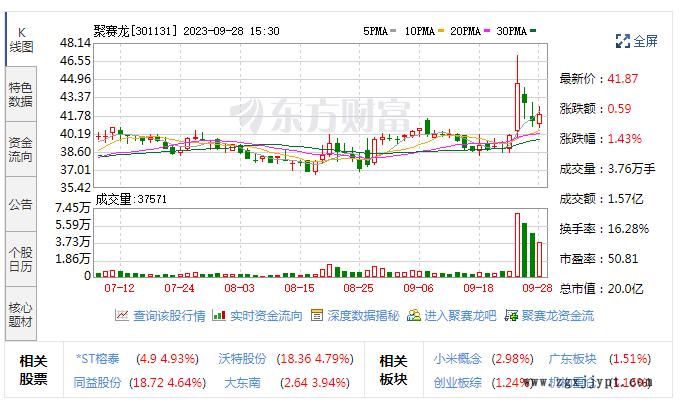Open the 深度数据揭秘 link
This screenshot has width=680, height=404.
pos(363,316)
